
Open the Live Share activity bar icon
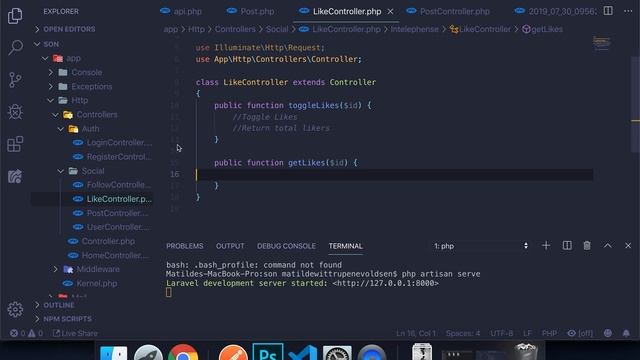(15, 176)
